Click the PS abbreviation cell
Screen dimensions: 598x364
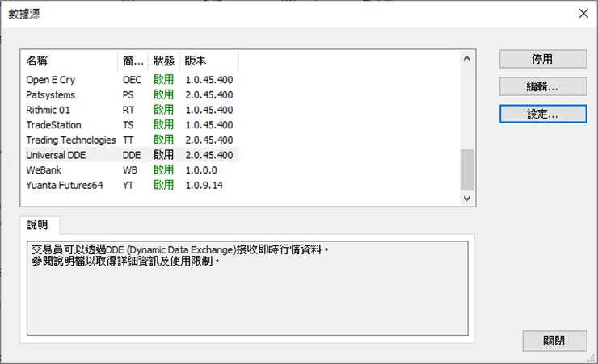pyautogui.click(x=128, y=94)
